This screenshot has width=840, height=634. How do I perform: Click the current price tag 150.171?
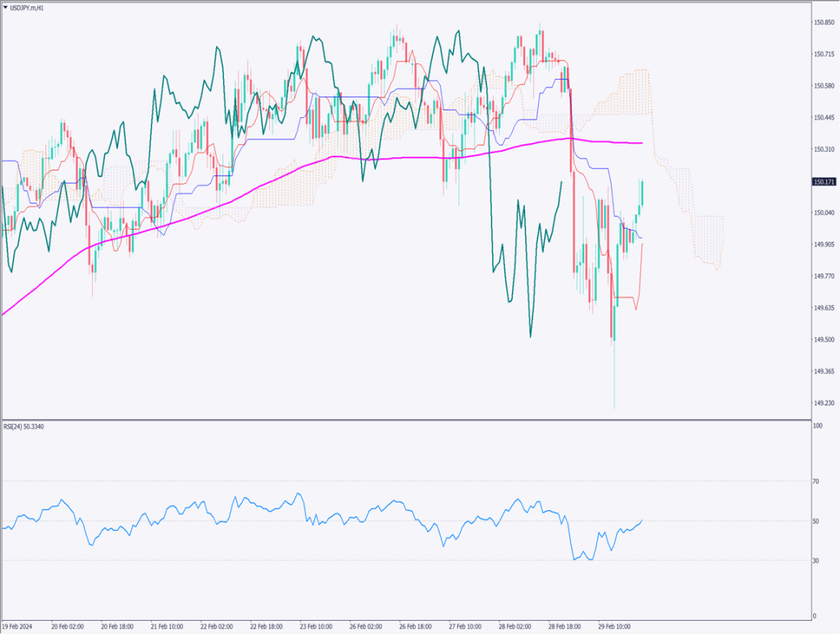click(823, 181)
